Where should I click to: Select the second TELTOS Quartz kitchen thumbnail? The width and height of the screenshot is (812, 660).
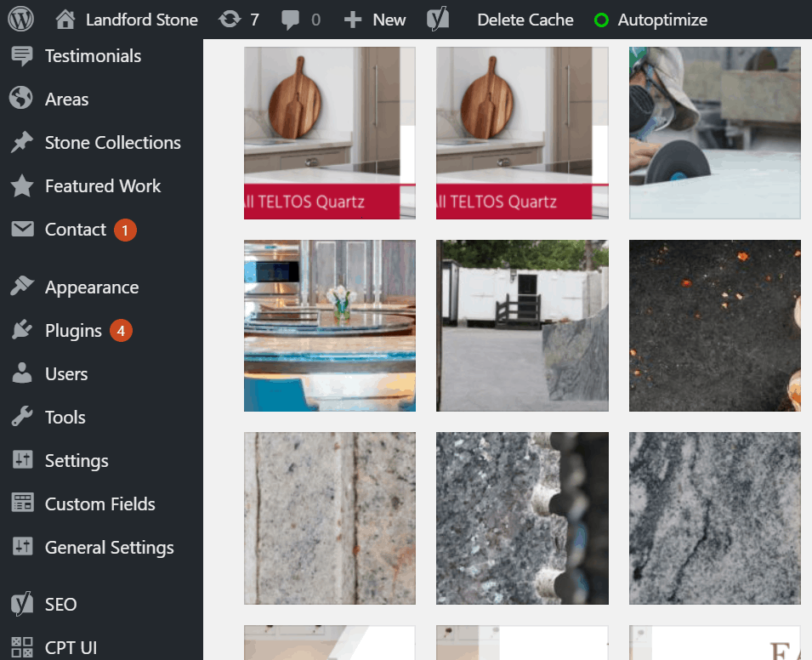pos(522,134)
